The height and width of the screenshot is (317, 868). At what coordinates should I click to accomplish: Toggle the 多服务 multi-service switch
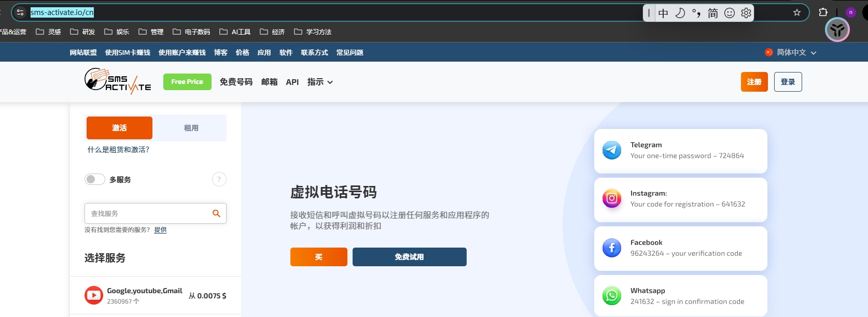(x=95, y=179)
